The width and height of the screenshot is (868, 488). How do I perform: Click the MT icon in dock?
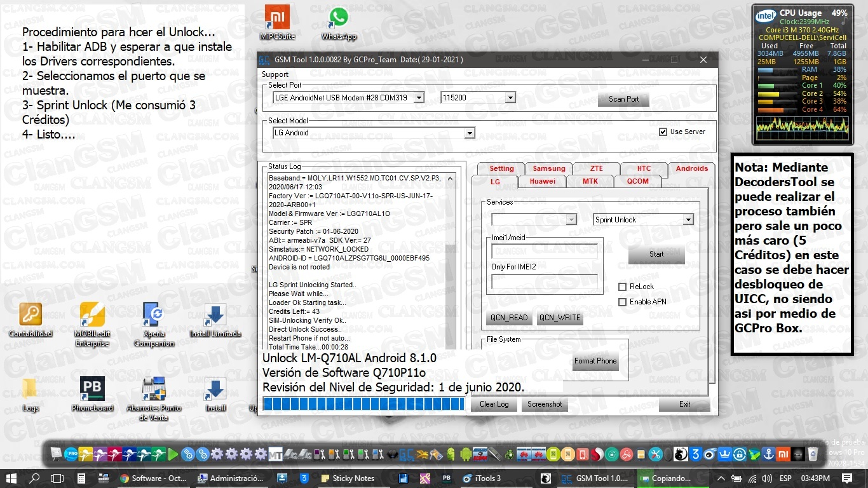click(275, 455)
